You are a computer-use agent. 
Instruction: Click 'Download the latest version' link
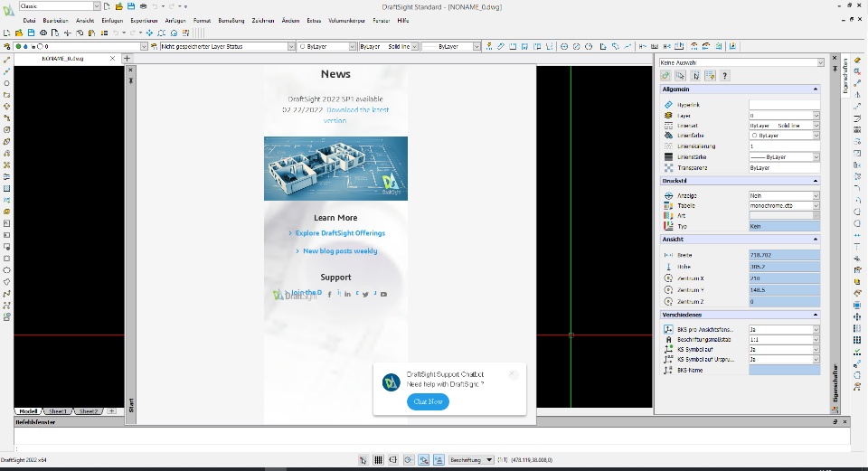[357, 115]
